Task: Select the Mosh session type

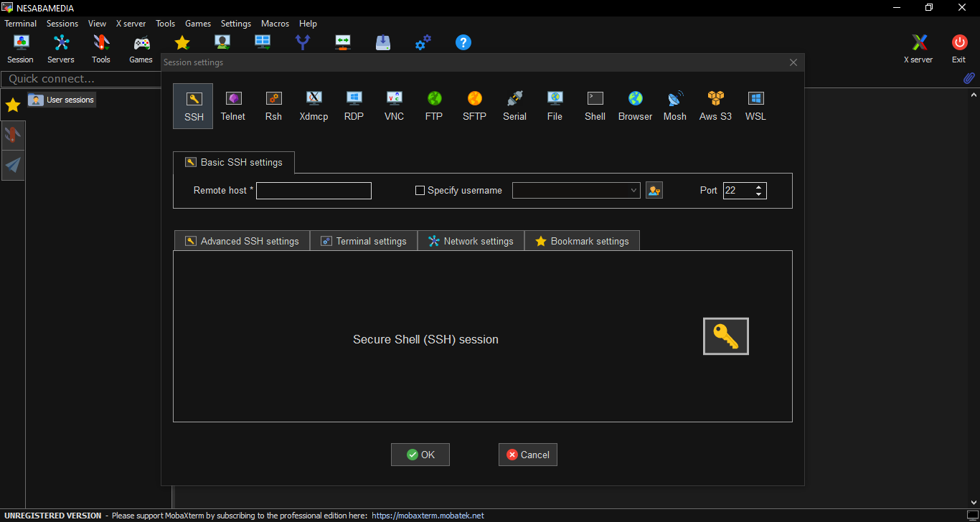Action: pos(674,105)
